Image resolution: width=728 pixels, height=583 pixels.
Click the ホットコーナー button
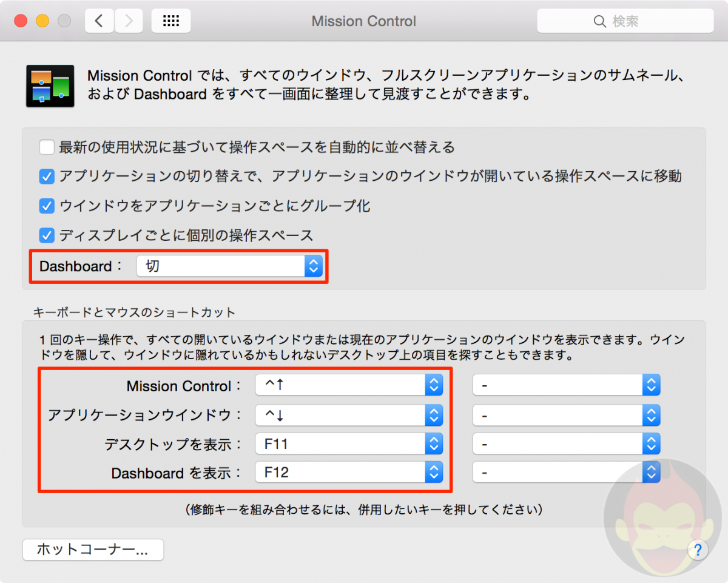[x=92, y=550]
